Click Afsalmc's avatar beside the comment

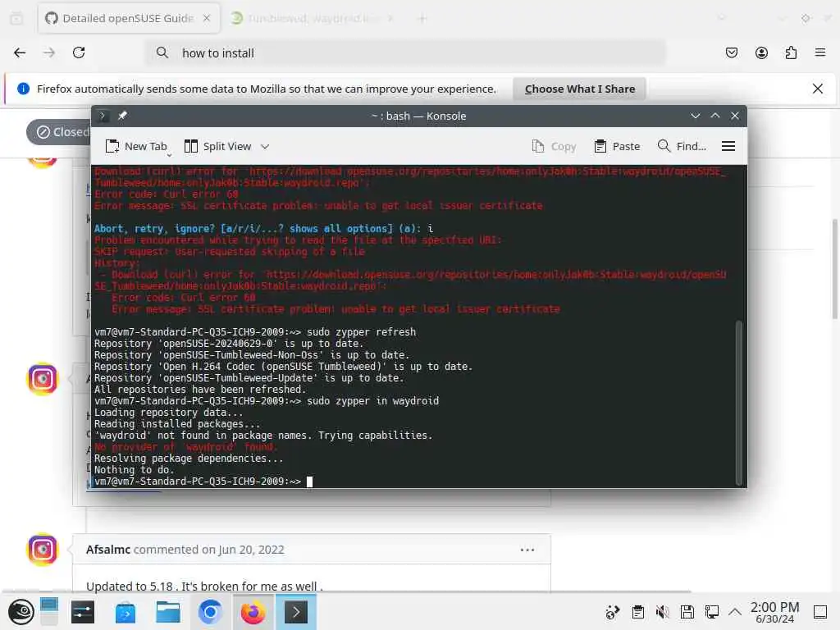pos(43,549)
